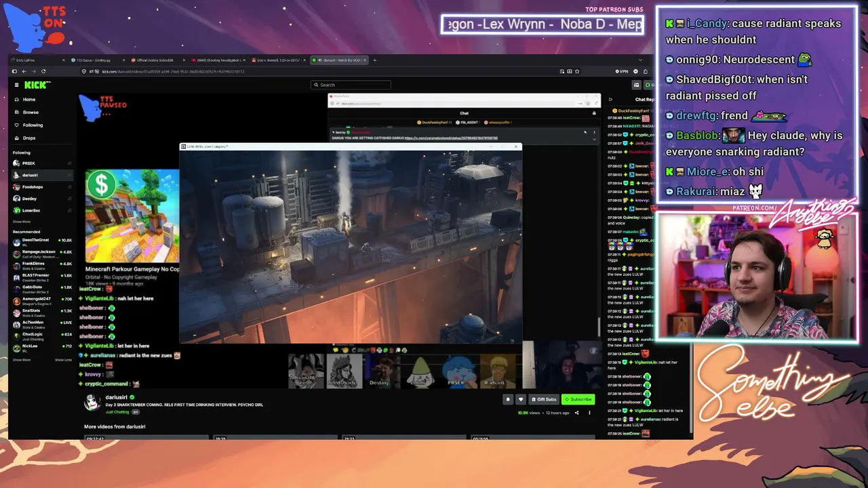Click the notification bell beside Gift Subs
The height and width of the screenshot is (488, 868).
coord(507,399)
